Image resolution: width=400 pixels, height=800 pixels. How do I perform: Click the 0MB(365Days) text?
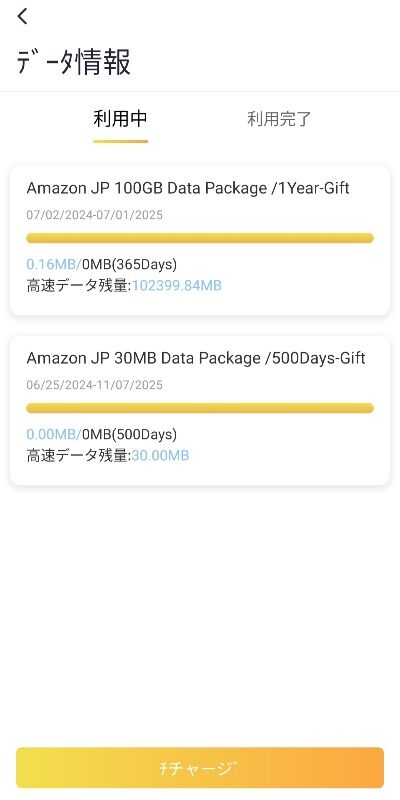click(x=130, y=264)
